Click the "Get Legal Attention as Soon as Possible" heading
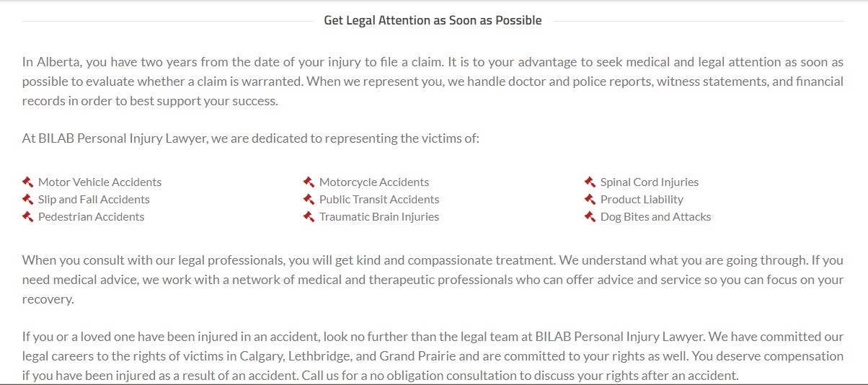 433,20
